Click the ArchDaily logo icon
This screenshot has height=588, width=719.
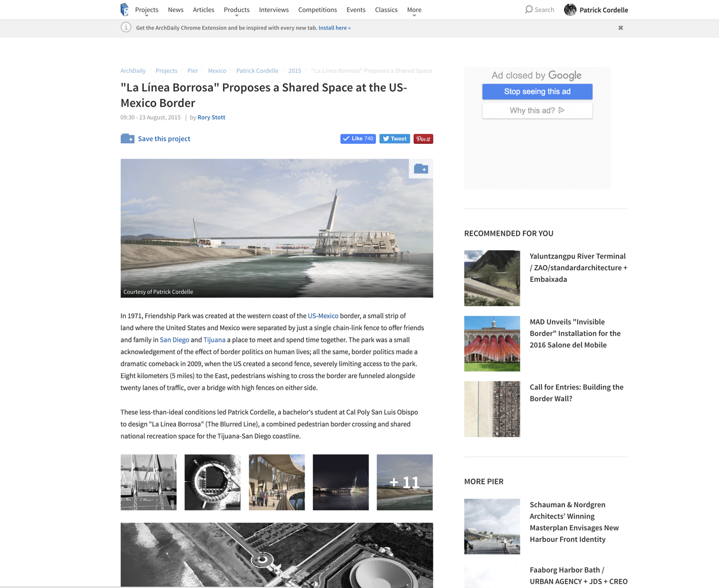tap(125, 10)
